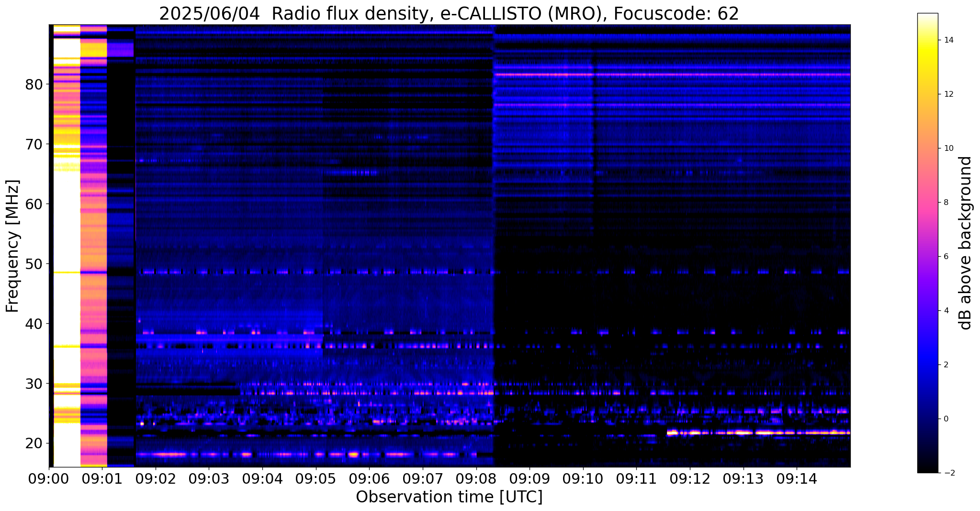Image resolution: width=980 pixels, height=511 pixels.
Task: Click the 09:09 time tick label
Action: tap(529, 478)
